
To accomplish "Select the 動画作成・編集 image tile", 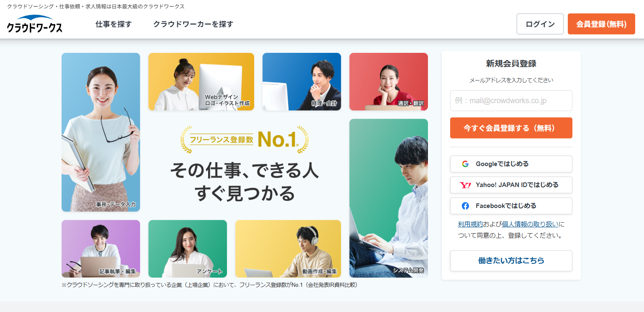I will pos(288,249).
